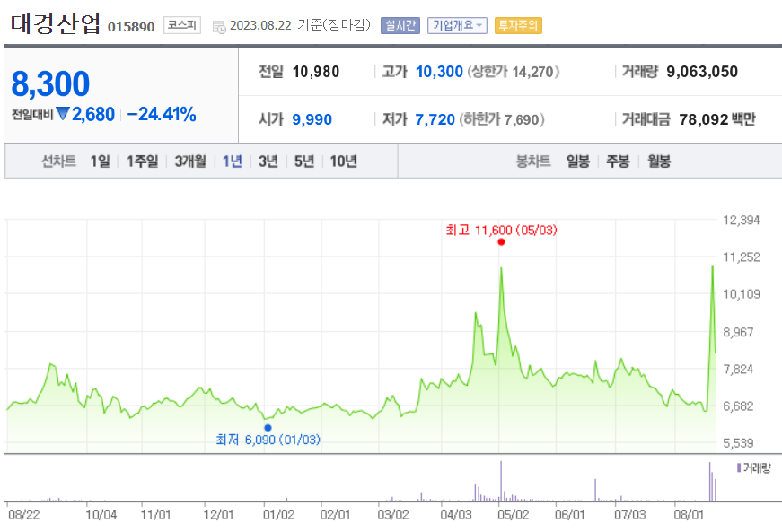Click the low price value 7,720
The image size is (782, 532).
(435, 119)
